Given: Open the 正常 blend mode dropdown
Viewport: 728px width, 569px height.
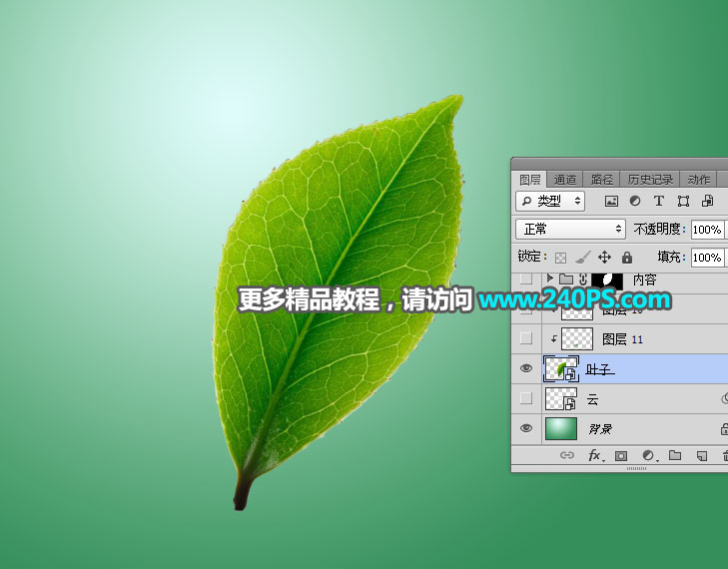Looking at the screenshot, I should click(x=569, y=230).
